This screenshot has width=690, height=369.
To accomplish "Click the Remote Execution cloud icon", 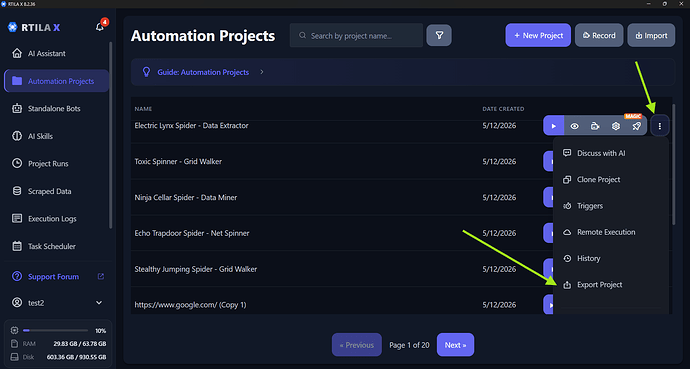I will [x=567, y=232].
